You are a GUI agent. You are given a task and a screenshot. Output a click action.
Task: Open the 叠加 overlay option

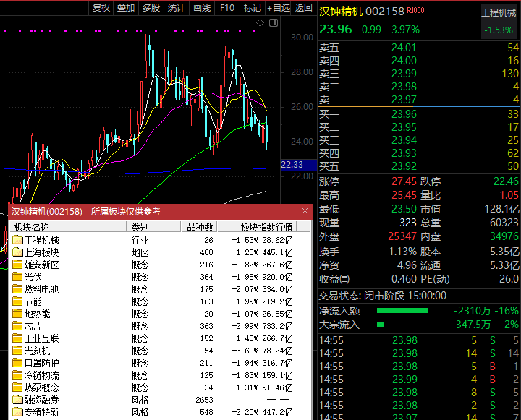click(126, 8)
